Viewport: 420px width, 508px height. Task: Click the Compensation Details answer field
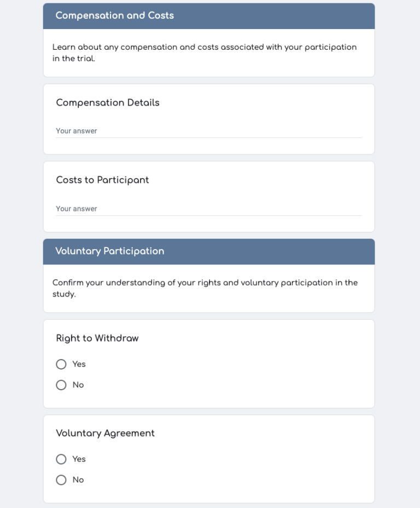[208, 131]
